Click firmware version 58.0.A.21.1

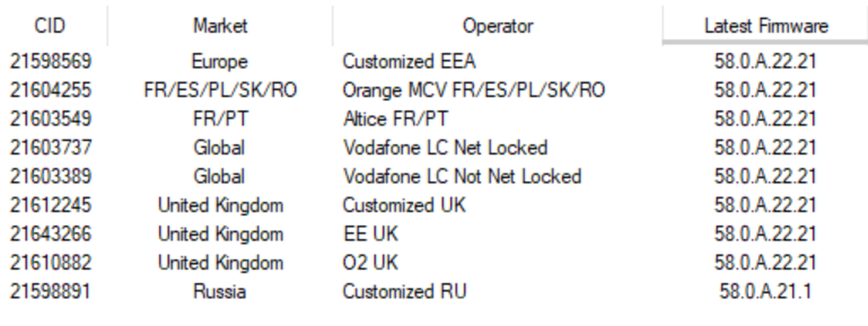coord(765,292)
